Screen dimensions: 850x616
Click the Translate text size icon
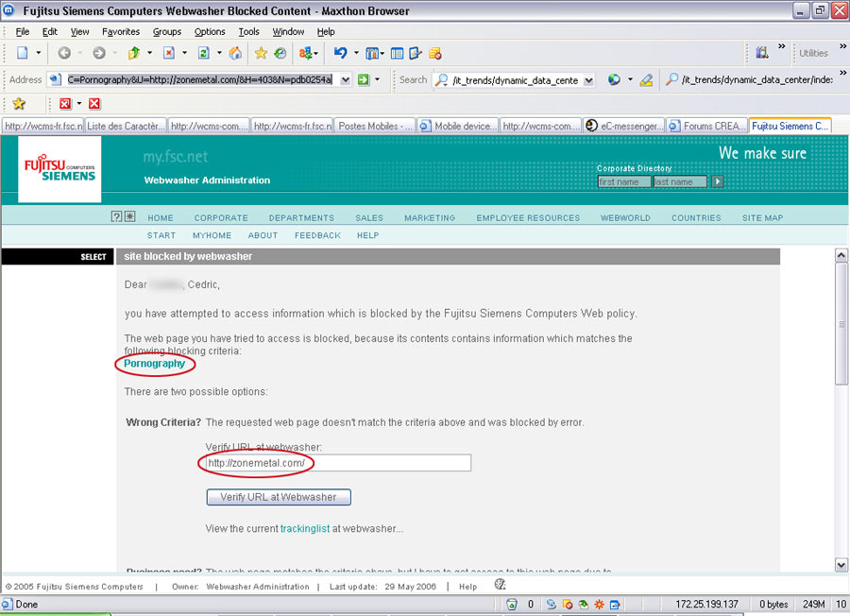[305, 53]
